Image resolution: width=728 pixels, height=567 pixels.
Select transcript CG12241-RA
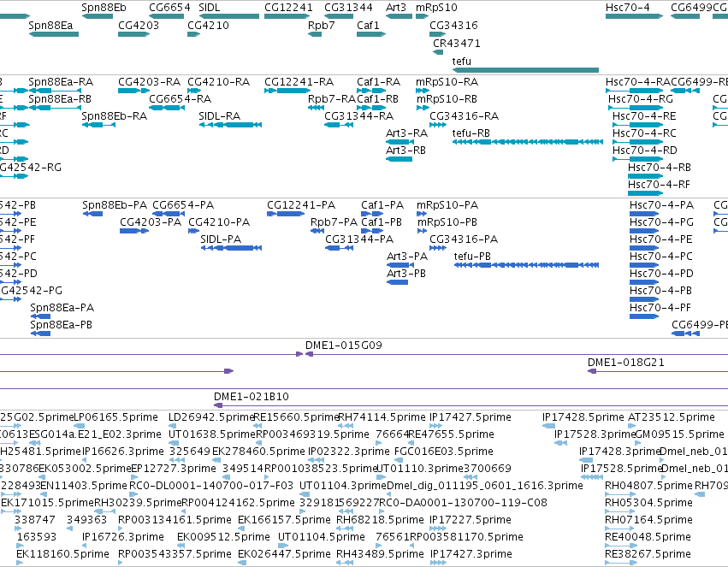click(x=287, y=90)
